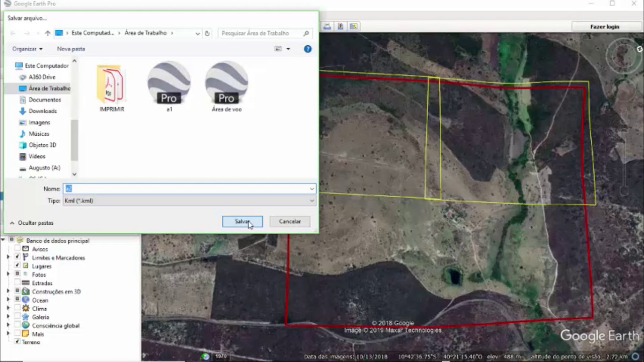Select Músicas in navigation pane
Viewport: 644px width, 362px height.
(34, 134)
